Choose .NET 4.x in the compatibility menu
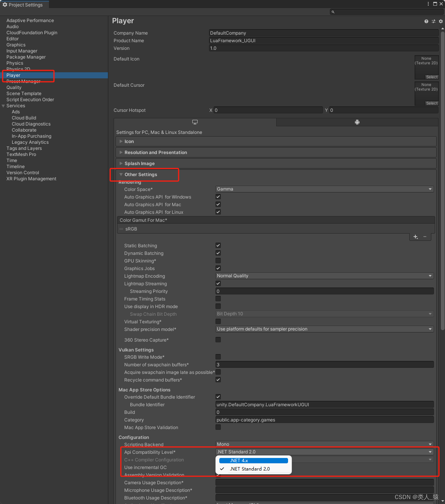 point(253,460)
